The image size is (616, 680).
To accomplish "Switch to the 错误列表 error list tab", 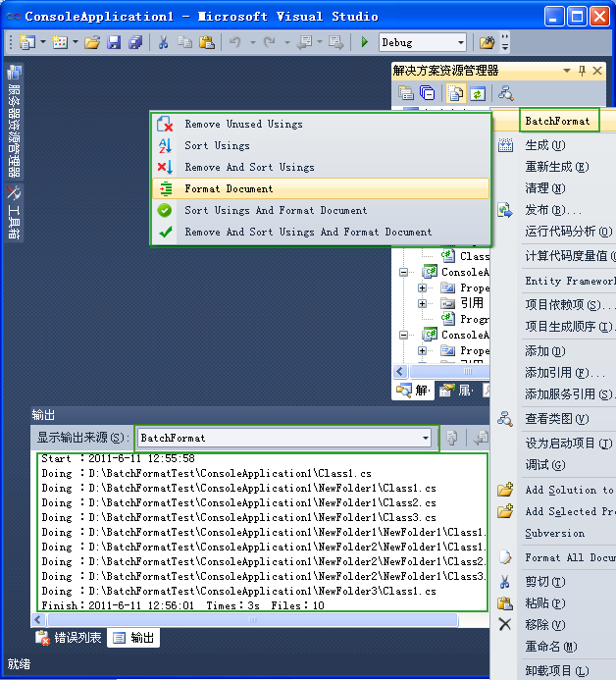I will (x=69, y=638).
